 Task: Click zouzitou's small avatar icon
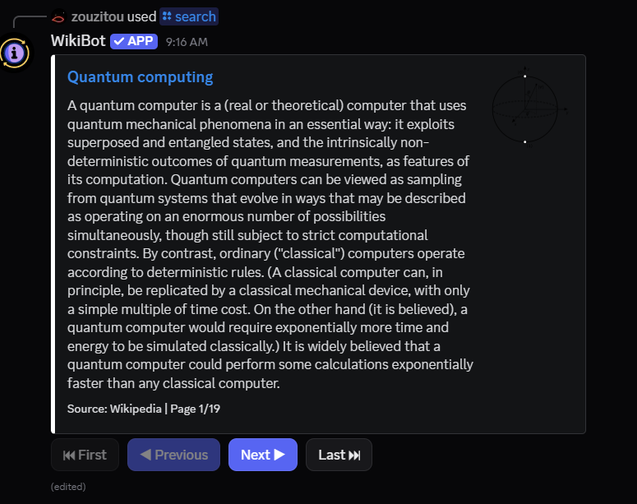58,17
